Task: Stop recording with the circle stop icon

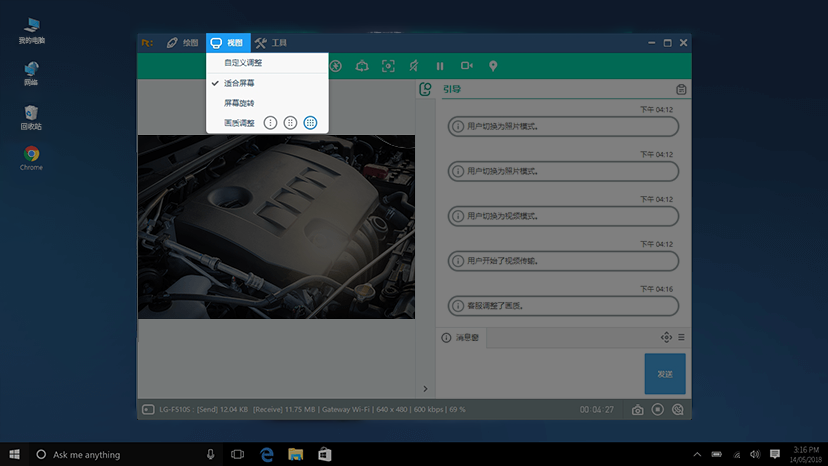Action: (x=657, y=409)
